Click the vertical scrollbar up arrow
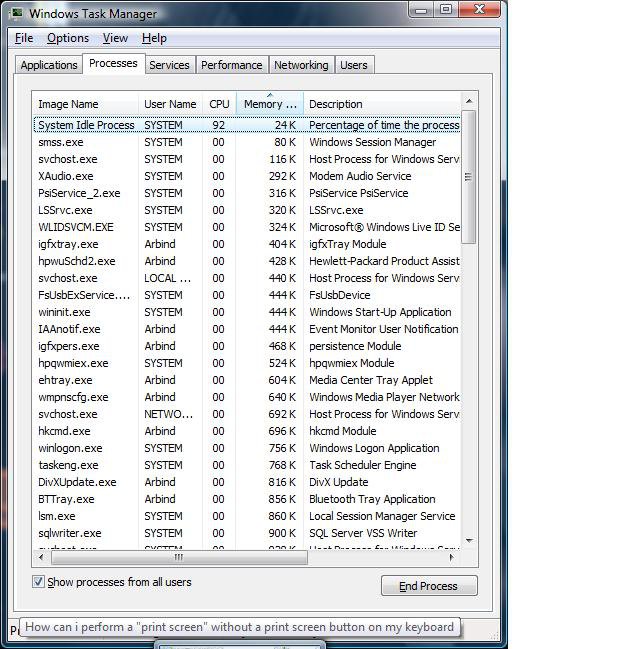This screenshot has width=640, height=649. (x=469, y=101)
